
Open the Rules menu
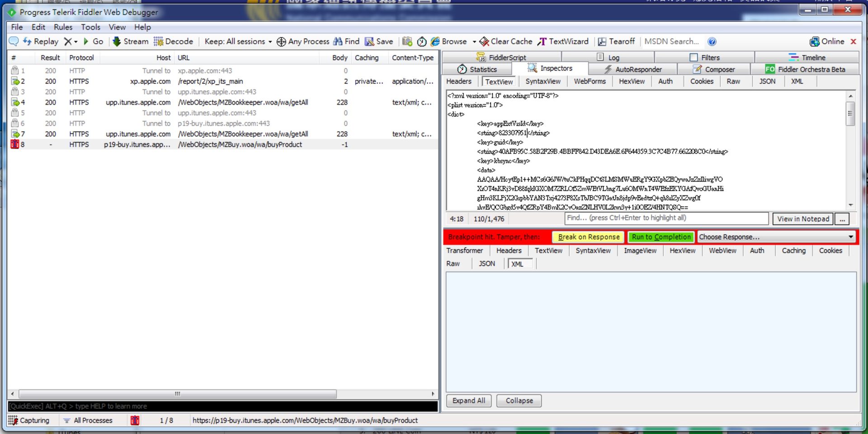point(63,27)
